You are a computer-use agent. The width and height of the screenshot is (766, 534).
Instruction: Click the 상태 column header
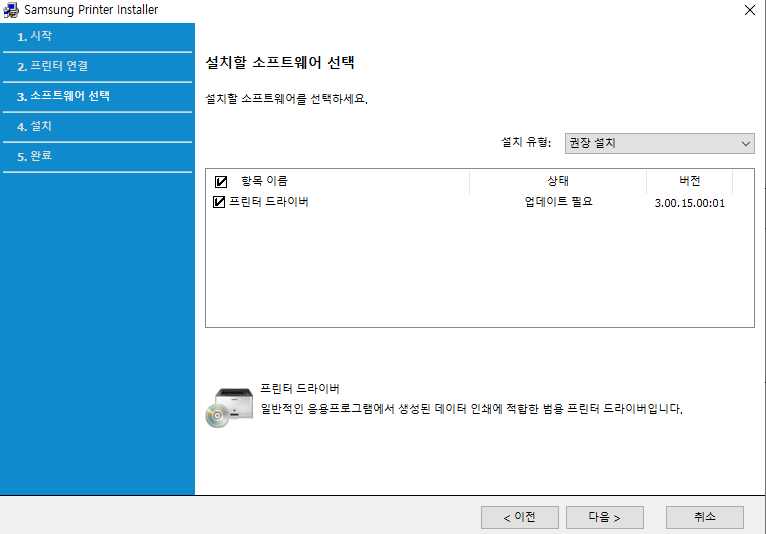558,181
